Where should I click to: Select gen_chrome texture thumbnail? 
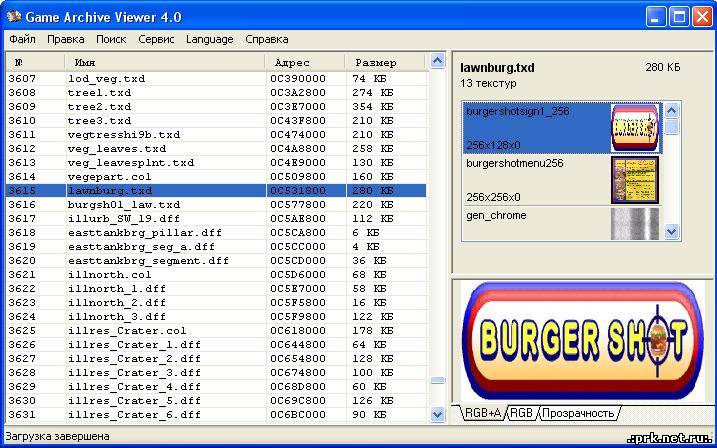tap(635, 224)
